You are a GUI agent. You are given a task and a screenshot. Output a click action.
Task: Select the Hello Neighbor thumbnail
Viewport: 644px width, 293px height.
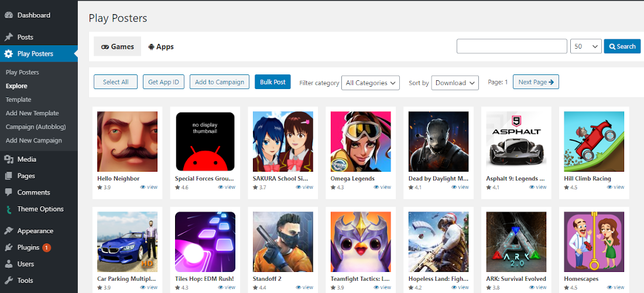coord(127,141)
